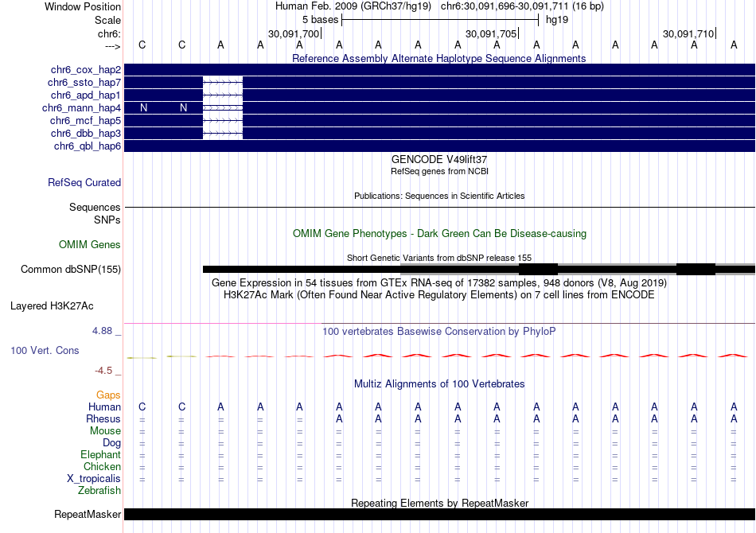Select the chr6_mcf_hap5 haplotype label

click(x=85, y=120)
